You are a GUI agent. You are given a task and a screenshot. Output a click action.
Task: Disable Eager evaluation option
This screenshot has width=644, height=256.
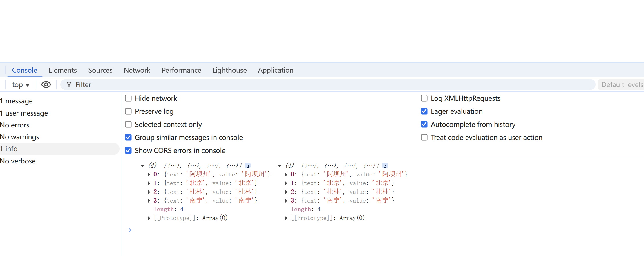coord(424,111)
